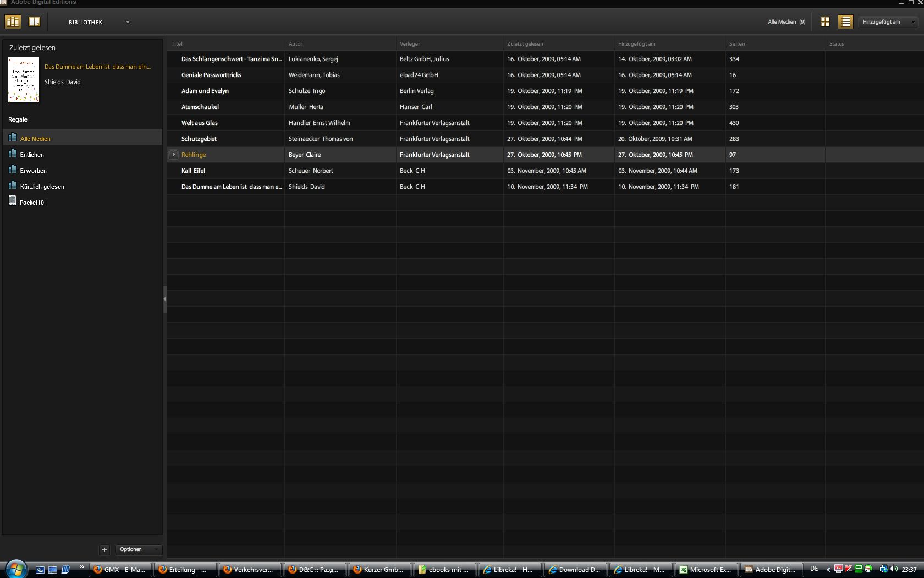This screenshot has width=924, height=578.
Task: Open the Windows Start button
Action: (x=16, y=569)
